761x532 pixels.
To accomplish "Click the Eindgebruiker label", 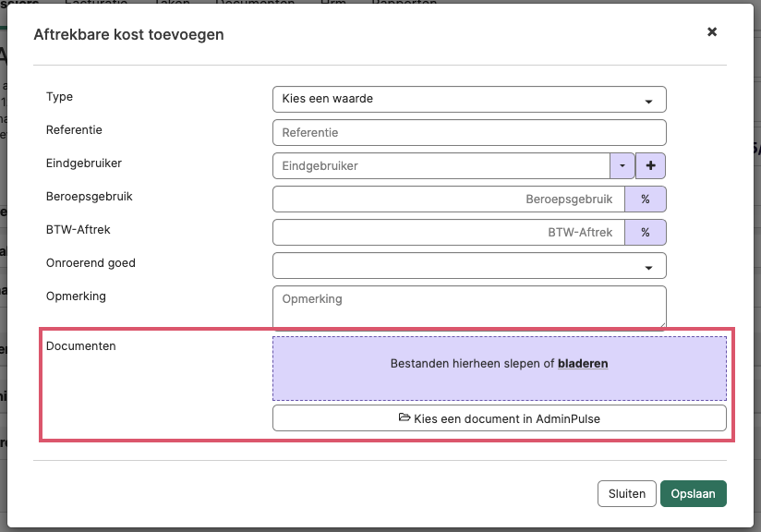I will point(84,163).
